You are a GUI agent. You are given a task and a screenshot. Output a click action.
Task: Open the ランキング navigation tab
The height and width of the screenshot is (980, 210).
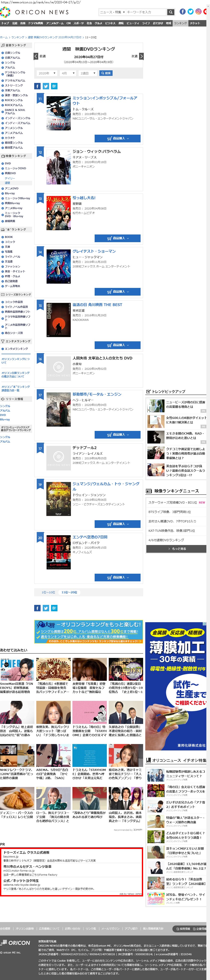pyautogui.click(x=180, y=23)
